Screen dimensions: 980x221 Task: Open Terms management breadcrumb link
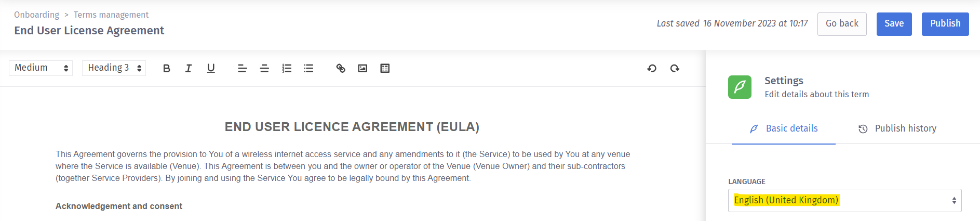click(x=111, y=15)
